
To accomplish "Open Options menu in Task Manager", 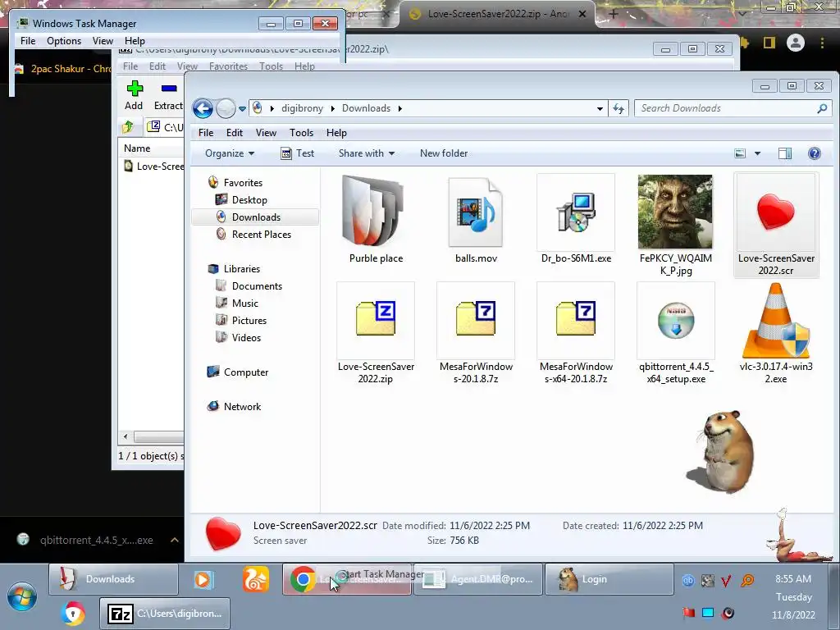I will (64, 41).
